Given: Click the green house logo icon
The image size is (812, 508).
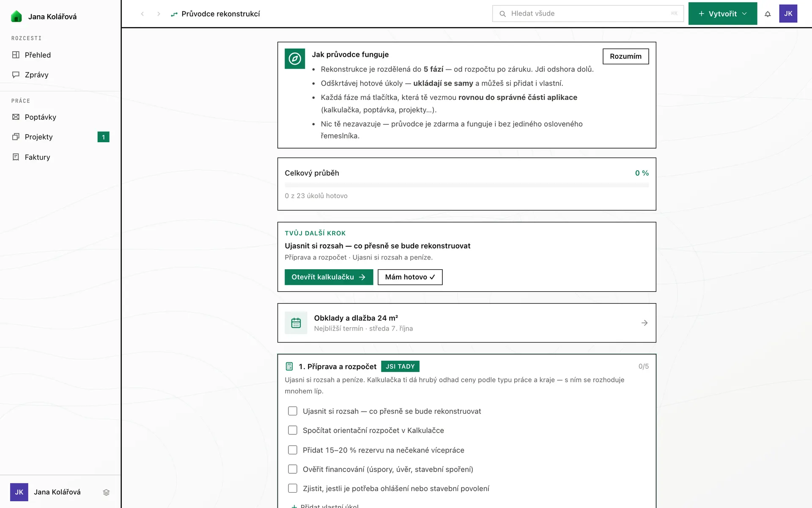Looking at the screenshot, I should (x=16, y=17).
